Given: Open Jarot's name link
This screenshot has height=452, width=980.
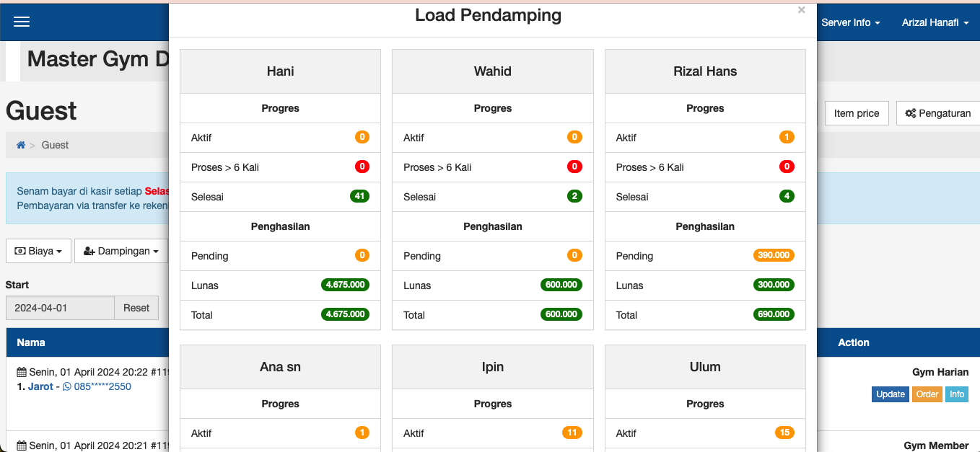Looking at the screenshot, I should (40, 386).
